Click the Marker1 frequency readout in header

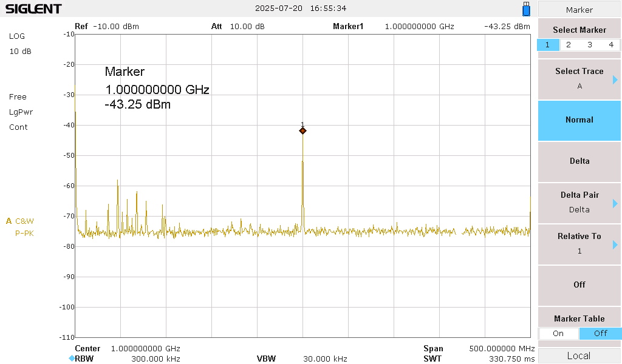419,27
